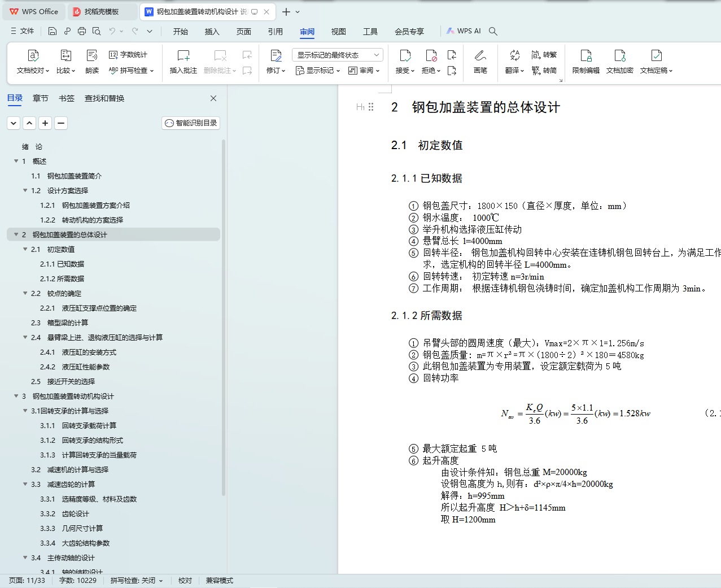The height and width of the screenshot is (588, 721).
Task: Convert text with 转繁
Action: 544,55
